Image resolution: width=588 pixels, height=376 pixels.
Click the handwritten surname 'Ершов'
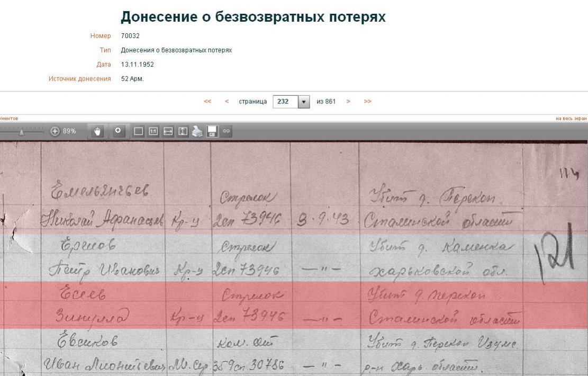tap(88, 246)
